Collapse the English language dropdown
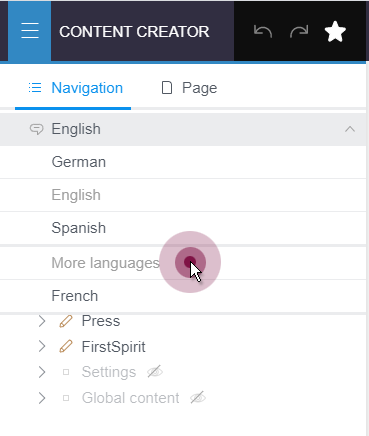This screenshot has height=436, width=369. (350, 129)
